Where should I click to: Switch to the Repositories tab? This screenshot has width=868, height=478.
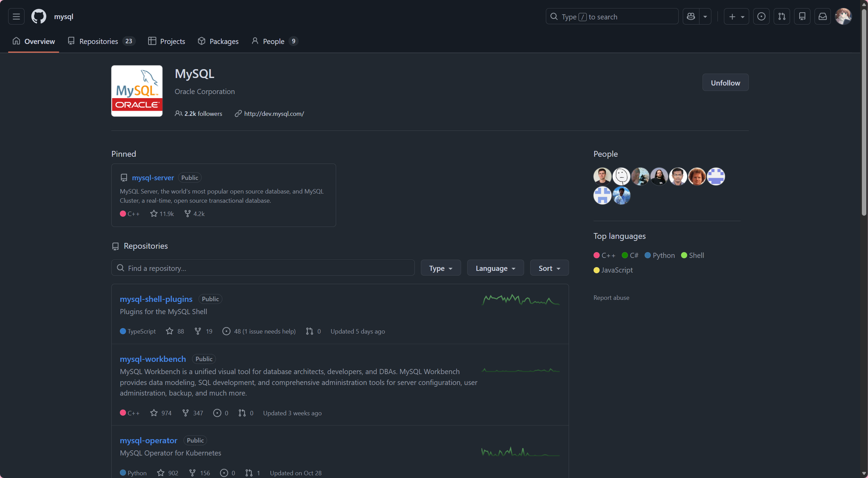pyautogui.click(x=101, y=41)
